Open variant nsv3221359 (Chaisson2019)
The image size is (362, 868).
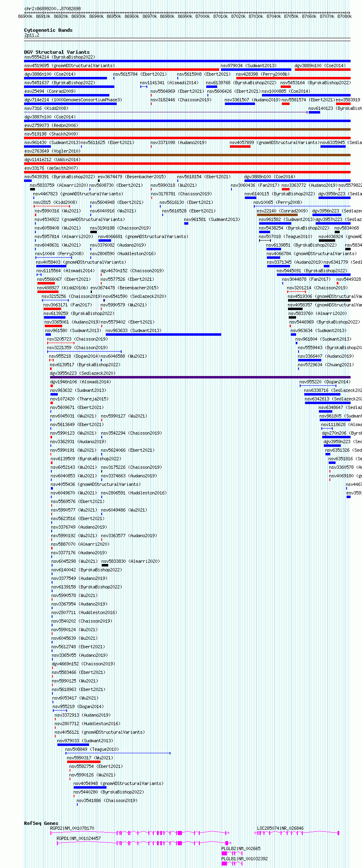pyautogui.click(x=84, y=352)
